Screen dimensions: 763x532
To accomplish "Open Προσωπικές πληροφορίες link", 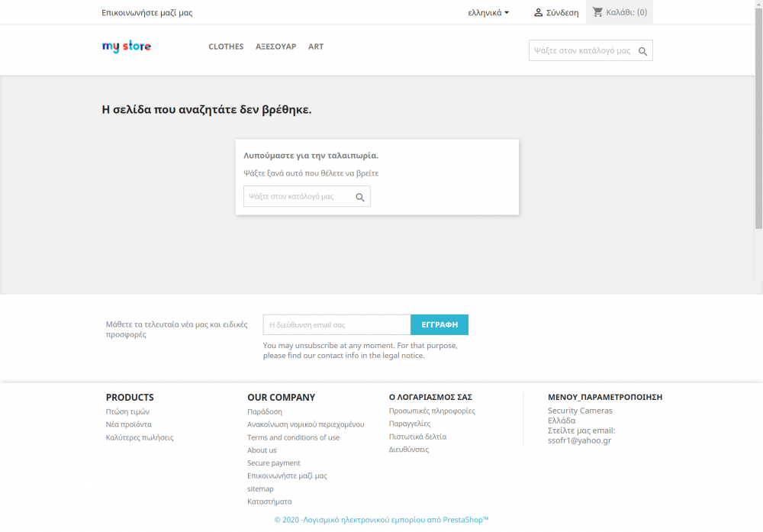I will click(x=432, y=411).
